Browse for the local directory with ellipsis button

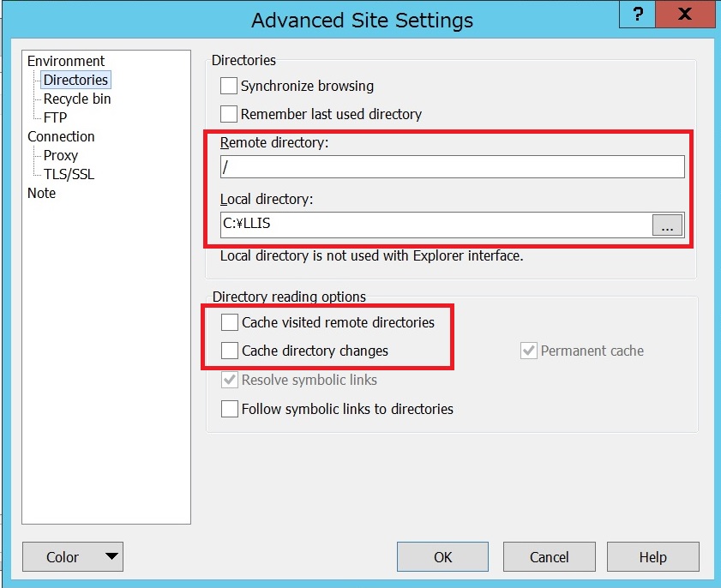[667, 225]
